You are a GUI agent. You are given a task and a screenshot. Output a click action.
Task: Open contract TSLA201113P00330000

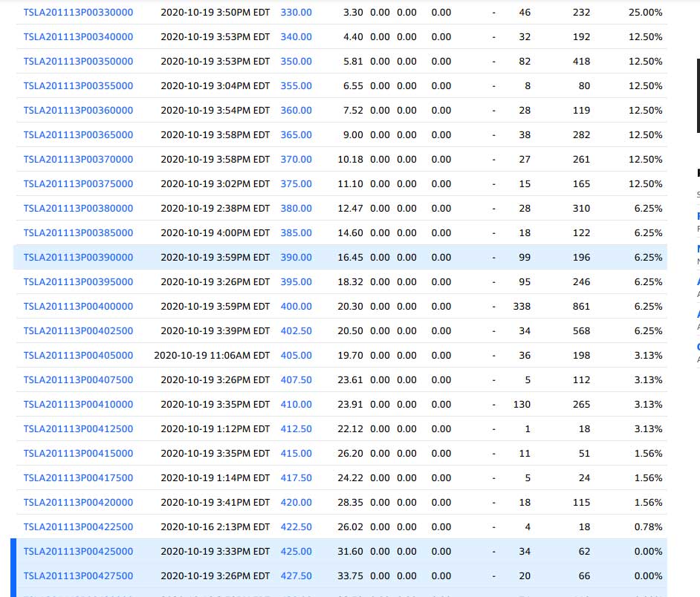coord(78,13)
